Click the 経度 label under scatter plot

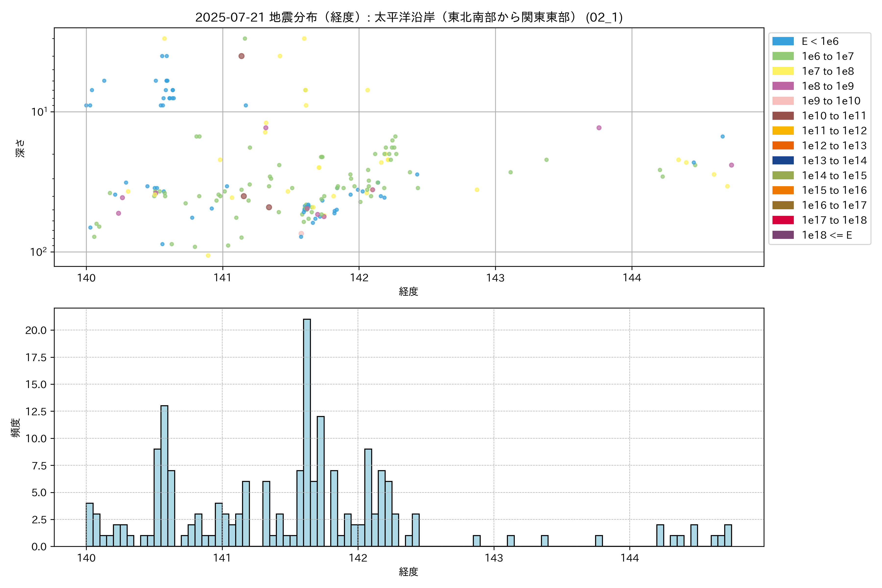408,291
